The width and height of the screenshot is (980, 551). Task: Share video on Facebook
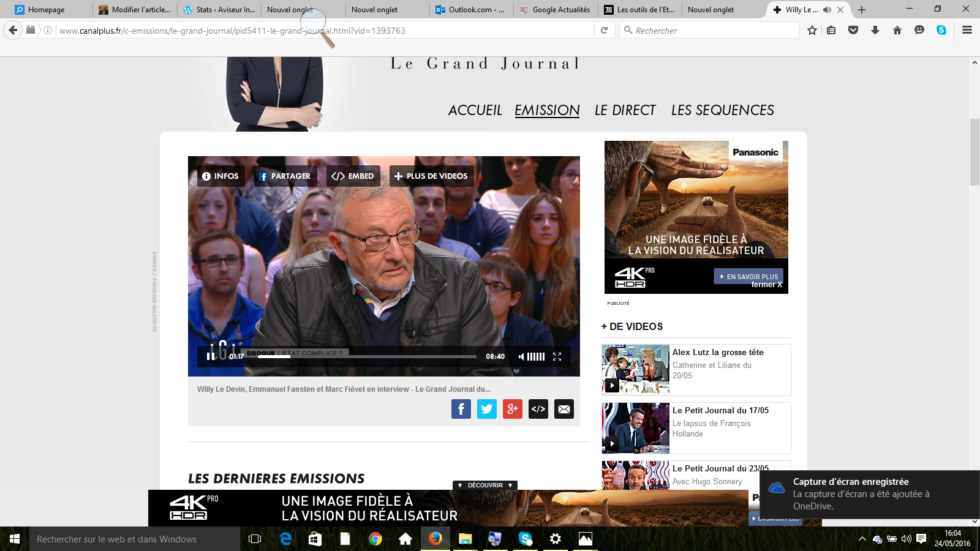coord(461,409)
